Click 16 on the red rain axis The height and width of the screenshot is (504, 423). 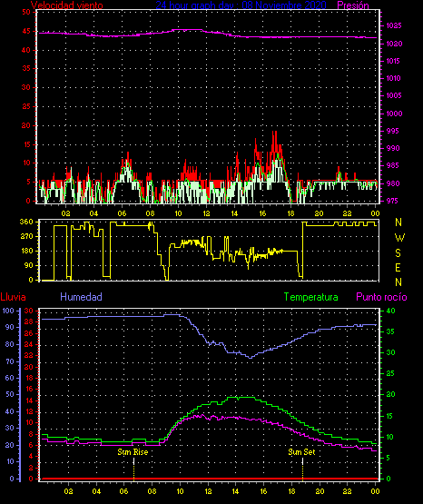click(29, 389)
